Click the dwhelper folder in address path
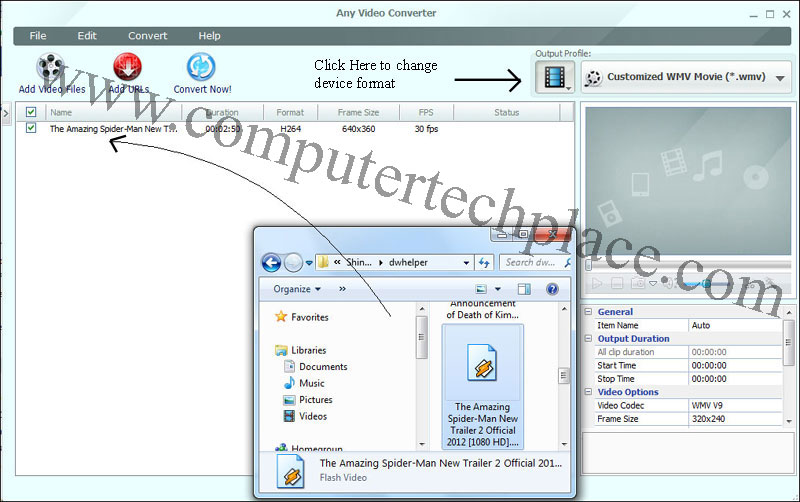The height and width of the screenshot is (502, 800). [x=408, y=262]
